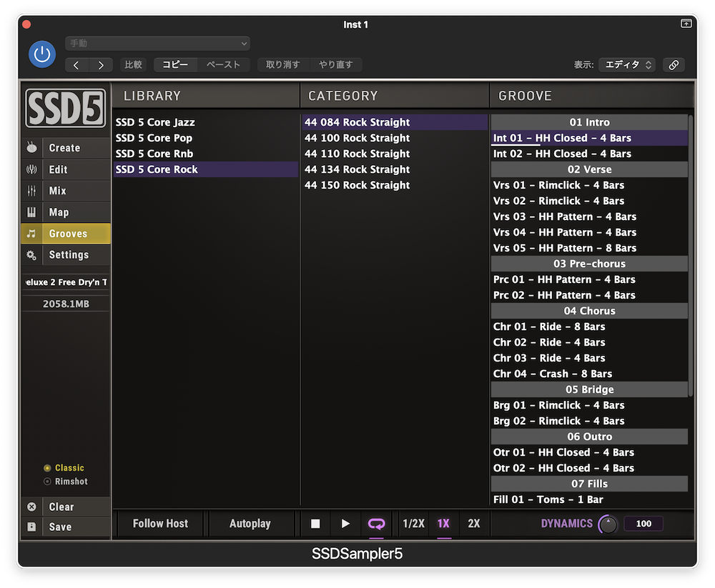The image size is (715, 588).
Task: Click the Settings gears icon
Action: click(x=31, y=255)
